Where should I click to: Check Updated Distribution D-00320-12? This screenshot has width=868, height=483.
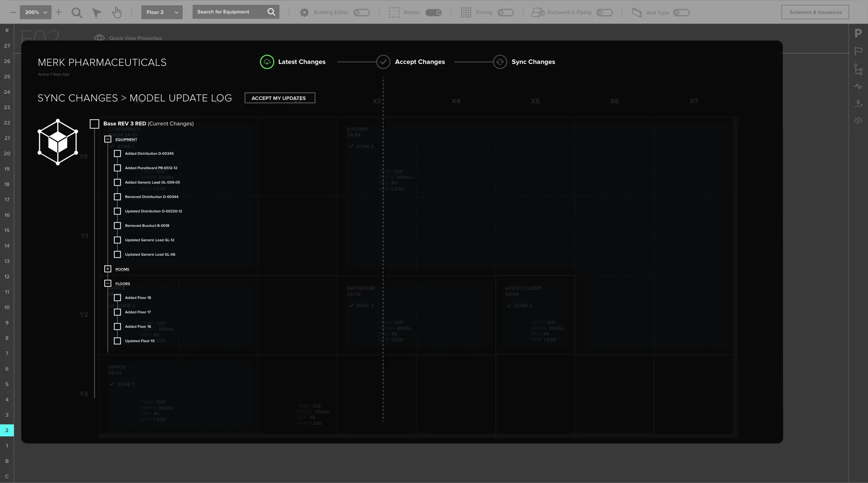click(117, 211)
